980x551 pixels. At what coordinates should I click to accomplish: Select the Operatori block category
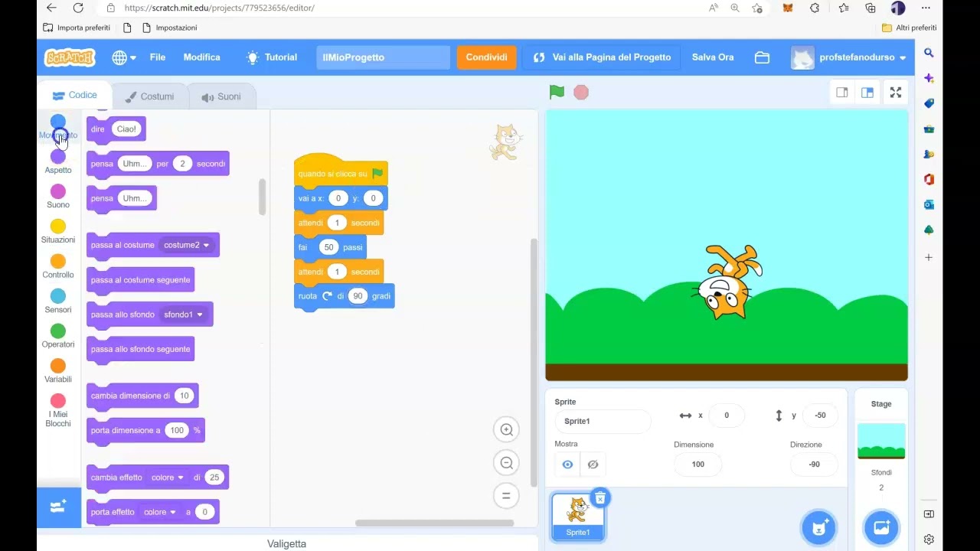pos(58,337)
